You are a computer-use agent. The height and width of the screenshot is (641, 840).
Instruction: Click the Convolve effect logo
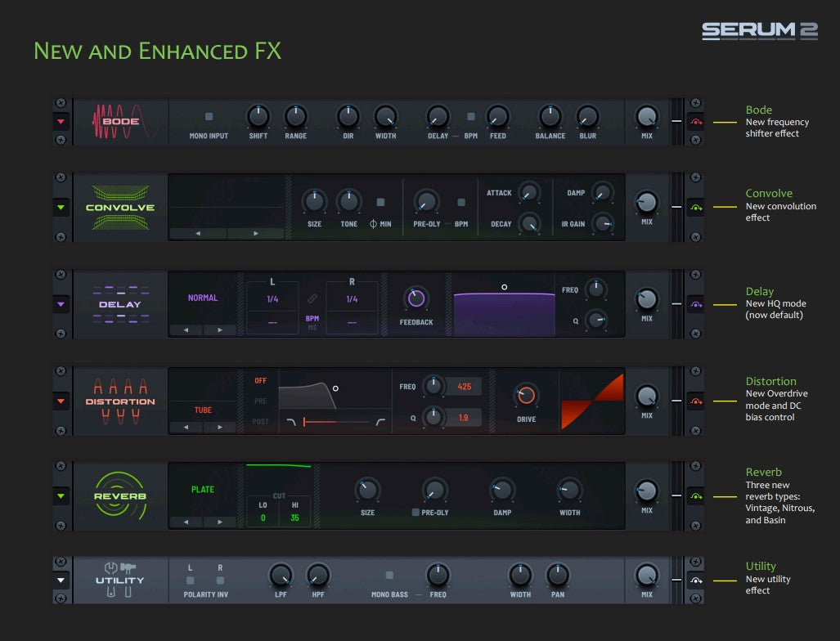click(x=120, y=207)
